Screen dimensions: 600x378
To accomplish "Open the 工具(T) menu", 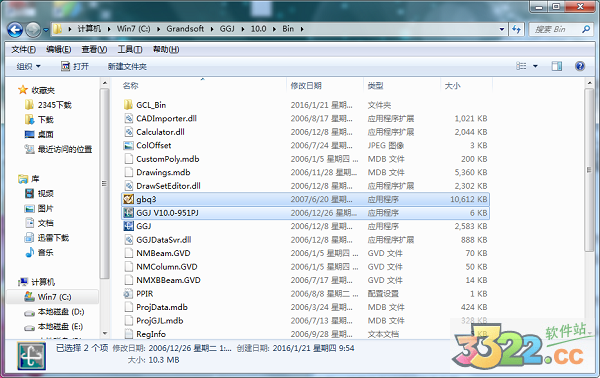I will point(130,49).
